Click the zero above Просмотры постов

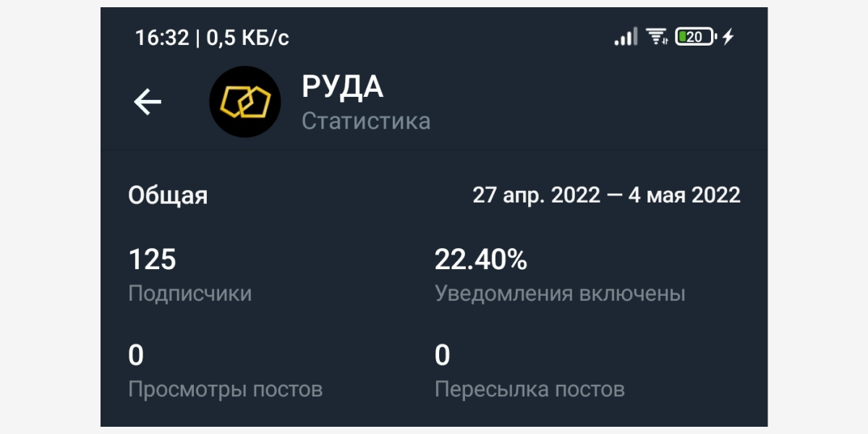(x=136, y=356)
